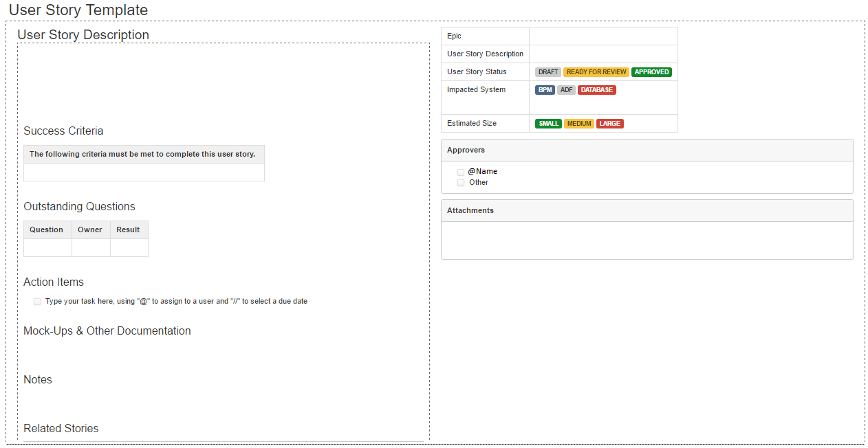Viewport: 868px width, 448px height.
Task: Select the DRAFT status lozenge
Action: (547, 71)
